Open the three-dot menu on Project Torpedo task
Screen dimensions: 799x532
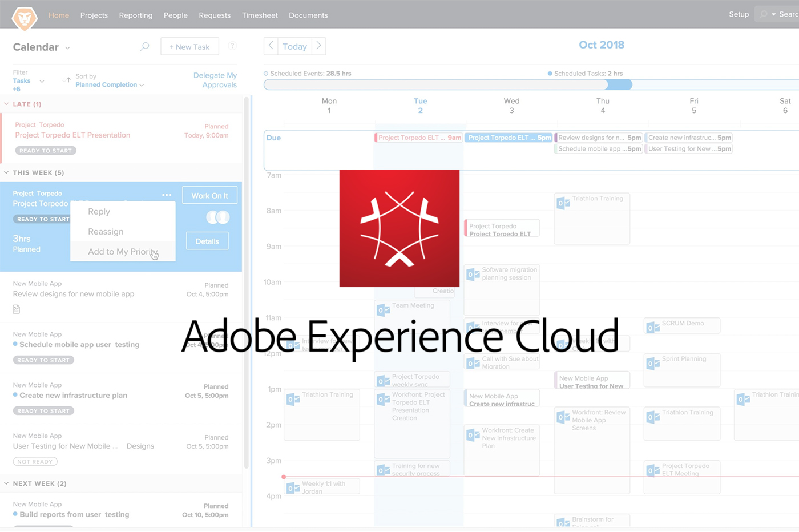167,195
